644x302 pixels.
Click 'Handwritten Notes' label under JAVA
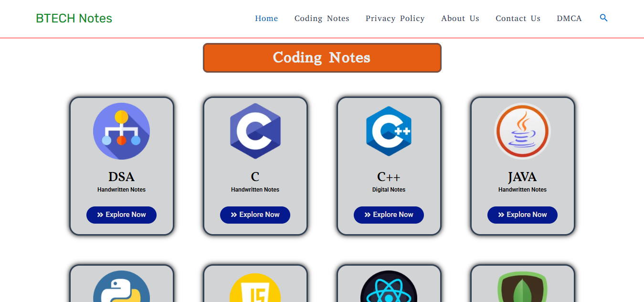522,190
